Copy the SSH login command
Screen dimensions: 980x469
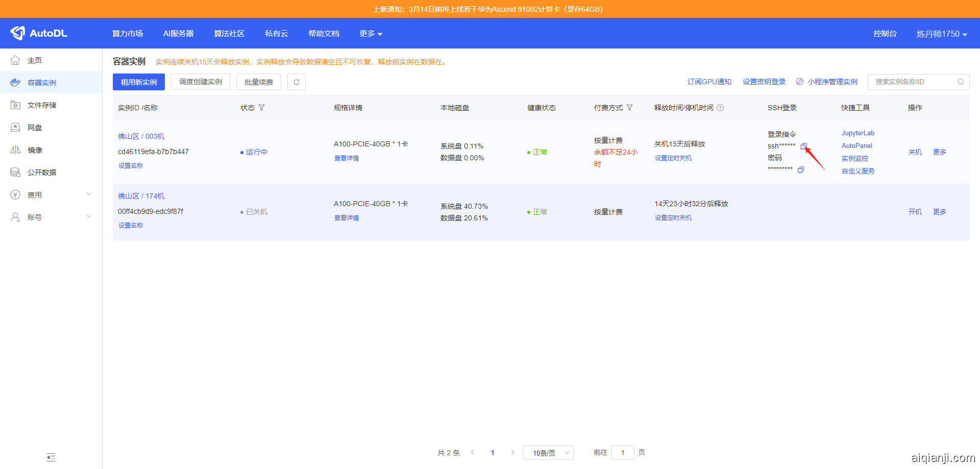coord(803,146)
